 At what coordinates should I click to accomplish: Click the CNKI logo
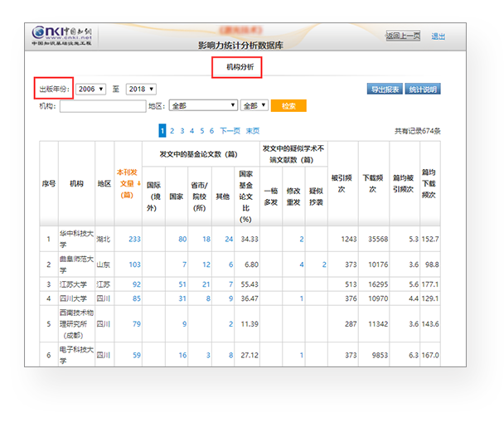pyautogui.click(x=61, y=36)
